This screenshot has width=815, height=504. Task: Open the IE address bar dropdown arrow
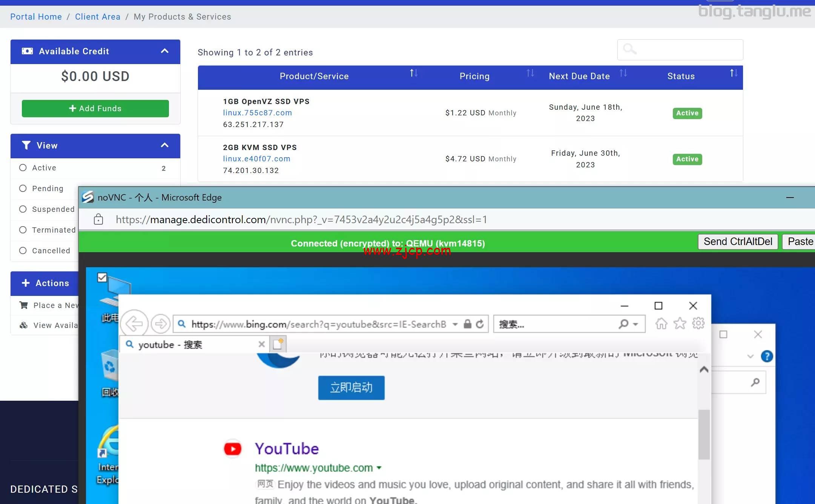click(455, 324)
